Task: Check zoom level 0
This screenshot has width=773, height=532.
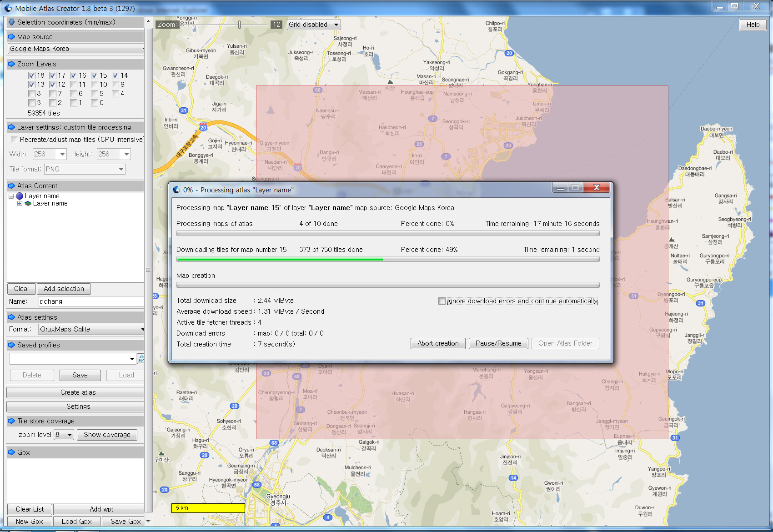Action: [95, 103]
